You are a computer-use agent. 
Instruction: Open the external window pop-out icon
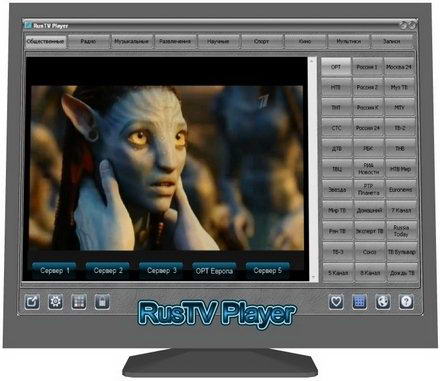[x=32, y=302]
